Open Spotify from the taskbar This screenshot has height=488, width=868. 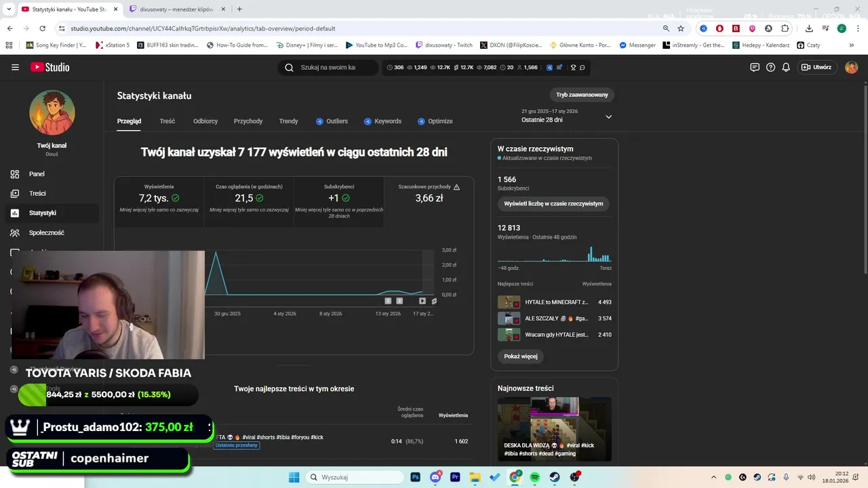click(535, 477)
